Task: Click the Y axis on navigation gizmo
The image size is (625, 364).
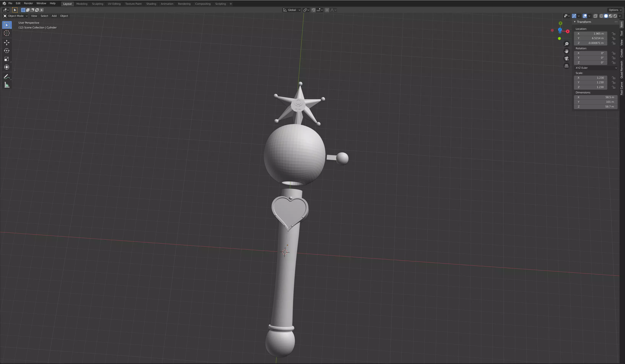Action: [x=560, y=23]
